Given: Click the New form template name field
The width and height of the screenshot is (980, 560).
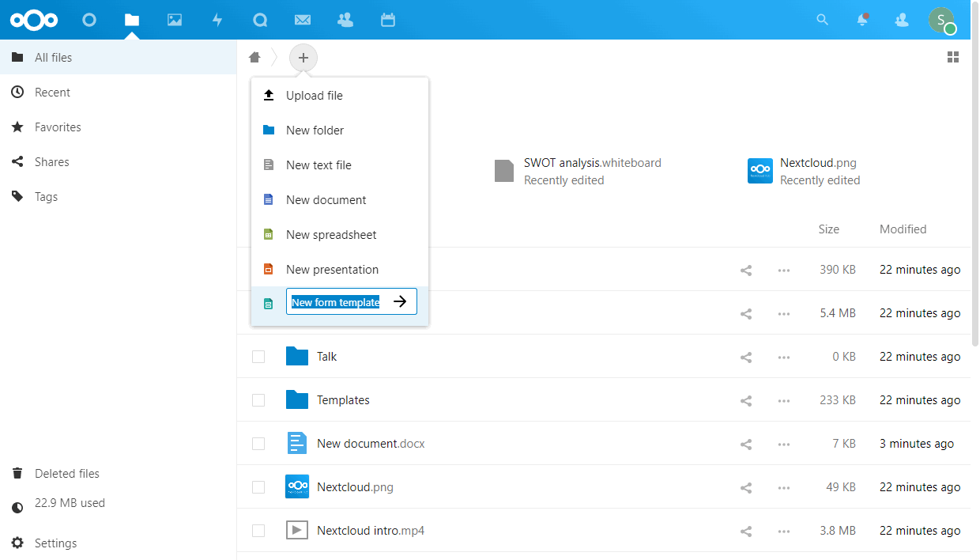Looking at the screenshot, I should pyautogui.click(x=336, y=302).
